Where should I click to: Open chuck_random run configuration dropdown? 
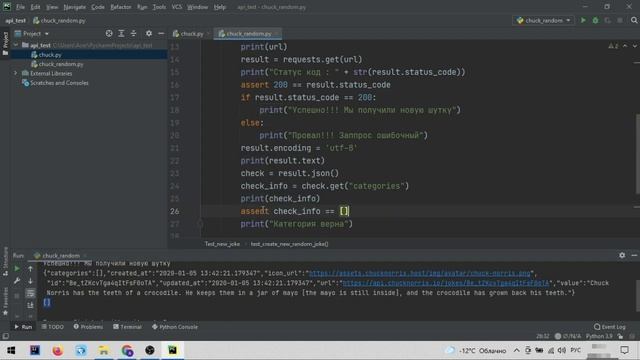(543, 20)
